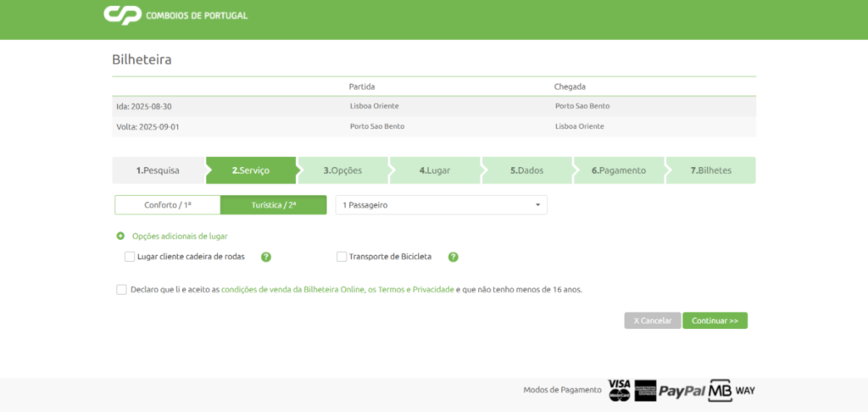Screen dimensions: 868x412
Task: Click Lisboa Oriente in the Ida row
Action: (x=374, y=106)
